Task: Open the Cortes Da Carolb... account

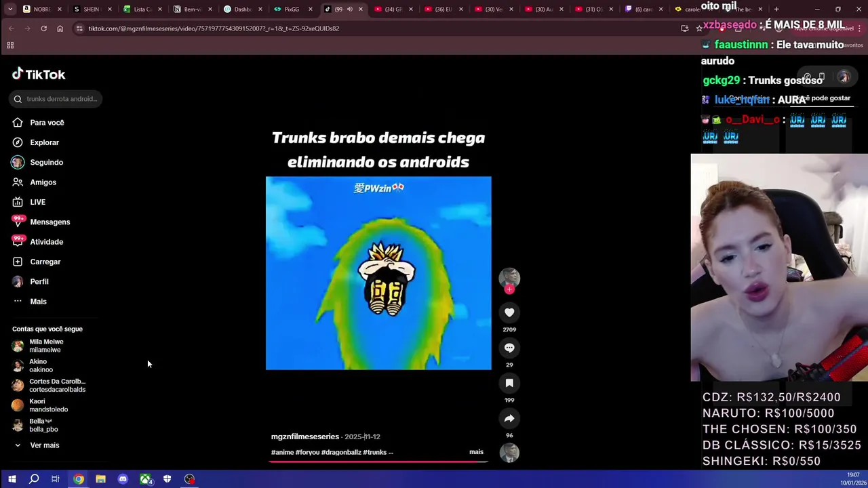Action: pyautogui.click(x=57, y=386)
